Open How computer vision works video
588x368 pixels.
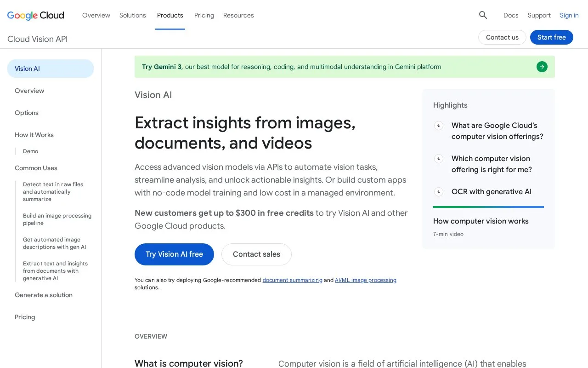[481, 221]
